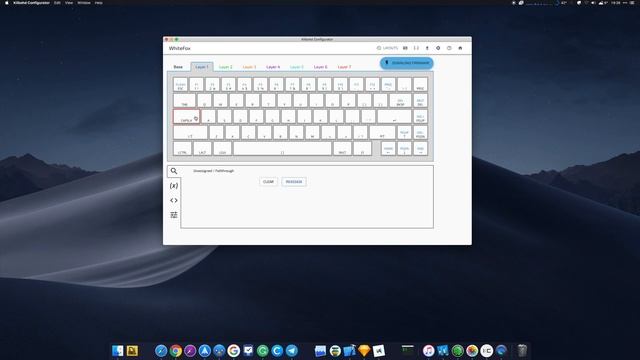Select the Layer 1 tab
This screenshot has height=360, width=640.
pyautogui.click(x=202, y=67)
